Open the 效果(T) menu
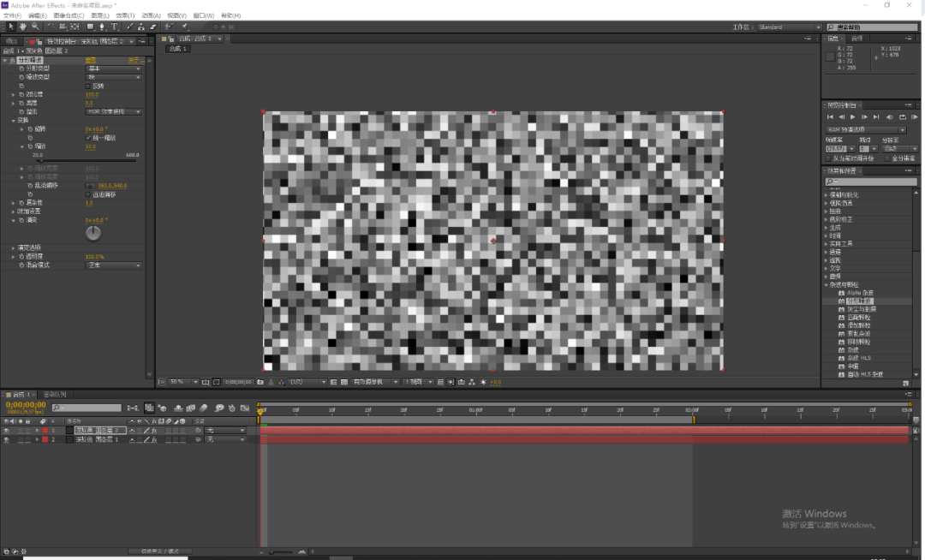 point(125,15)
